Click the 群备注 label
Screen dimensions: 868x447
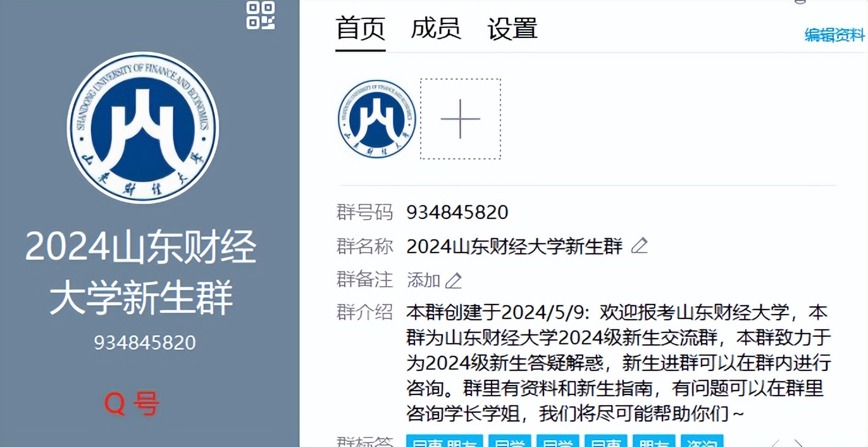point(364,279)
